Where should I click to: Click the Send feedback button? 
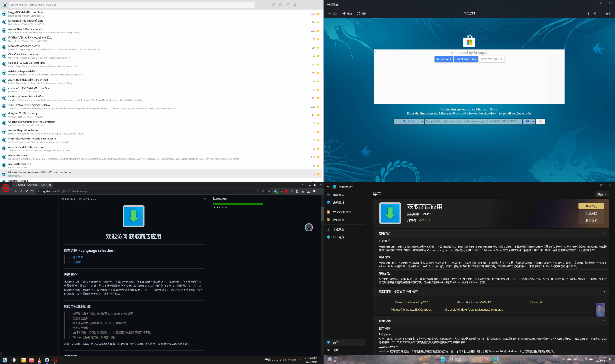(x=466, y=59)
